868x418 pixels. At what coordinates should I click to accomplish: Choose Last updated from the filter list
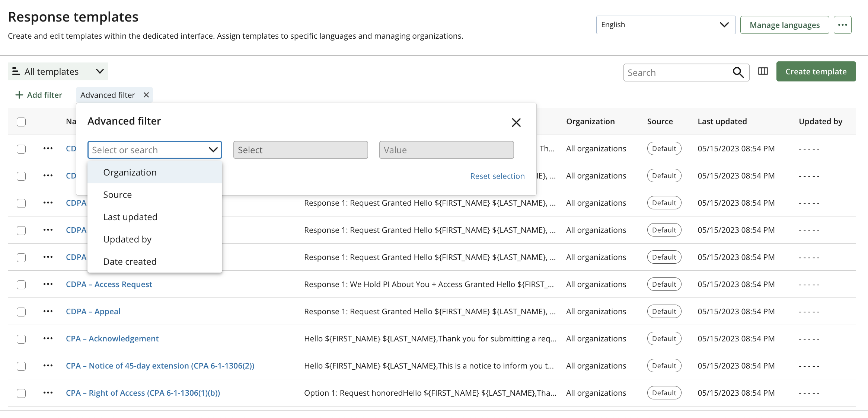tap(130, 217)
